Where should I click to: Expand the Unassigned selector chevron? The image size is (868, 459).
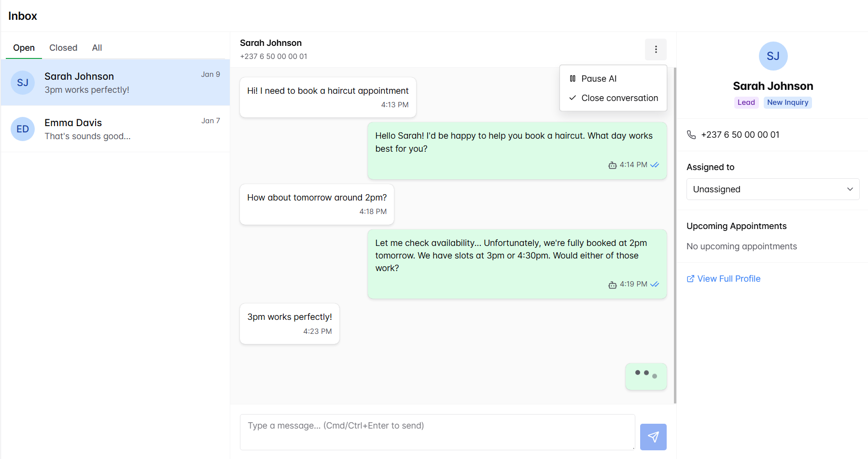850,189
